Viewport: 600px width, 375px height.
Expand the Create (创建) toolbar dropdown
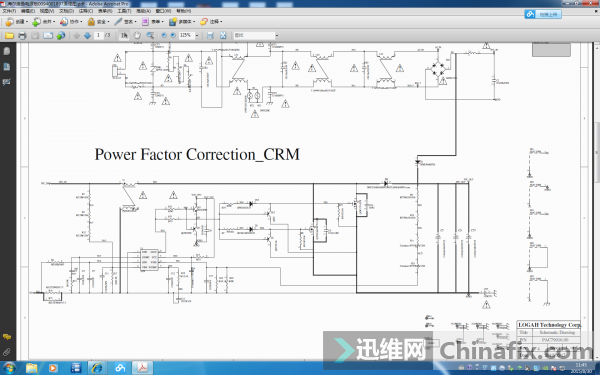point(17,22)
